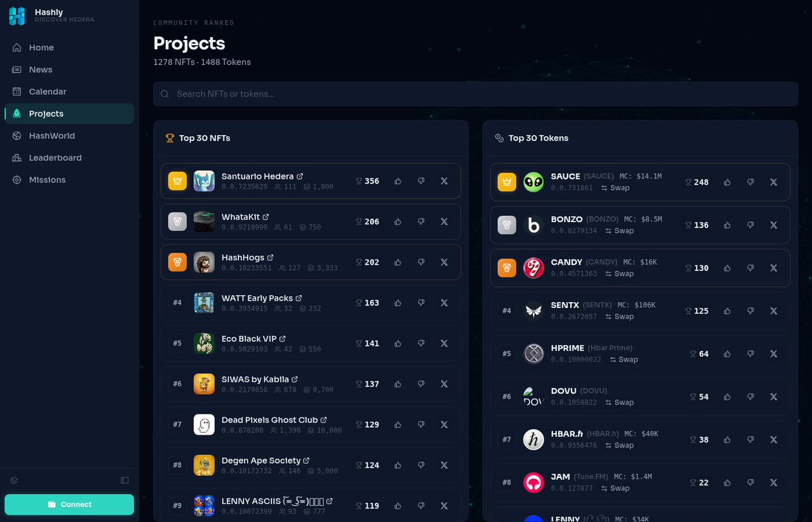812x522 pixels.
Task: Open X profile of Santuario Hedera
Action: pyautogui.click(x=444, y=181)
